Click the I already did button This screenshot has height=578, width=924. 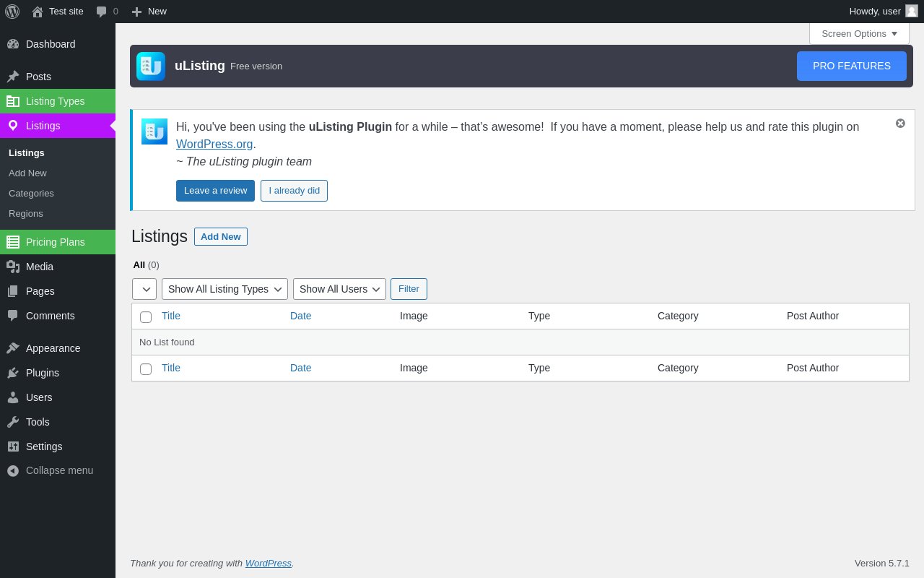(294, 191)
